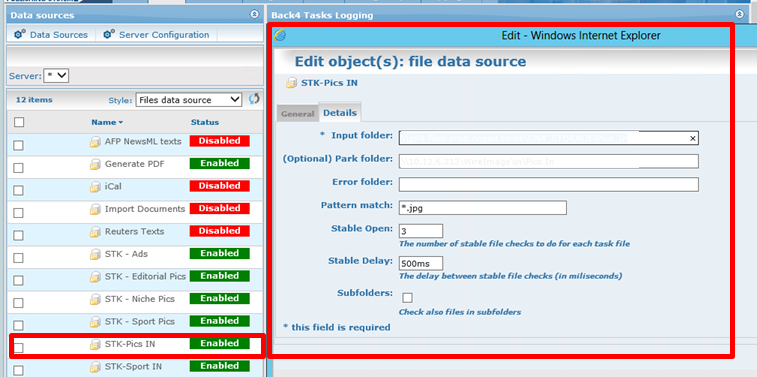The width and height of the screenshot is (757, 377).
Task: Click the Status column header
Action: [205, 123]
